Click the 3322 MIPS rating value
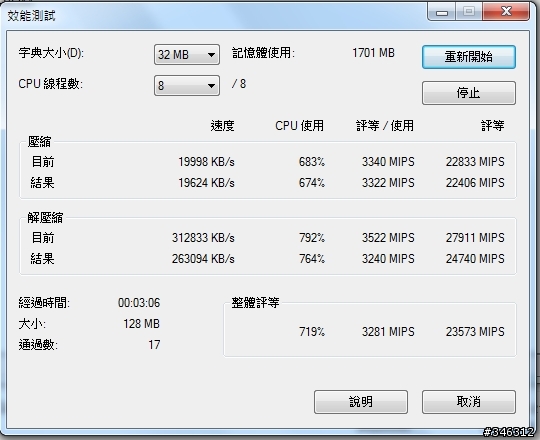Viewport: 540px width, 440px height. click(x=388, y=182)
